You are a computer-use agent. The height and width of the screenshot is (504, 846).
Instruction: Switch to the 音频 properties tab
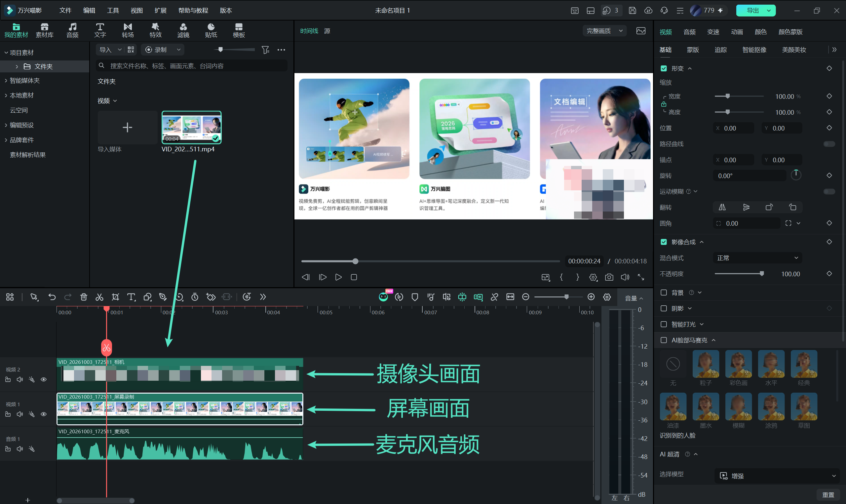pyautogui.click(x=689, y=32)
